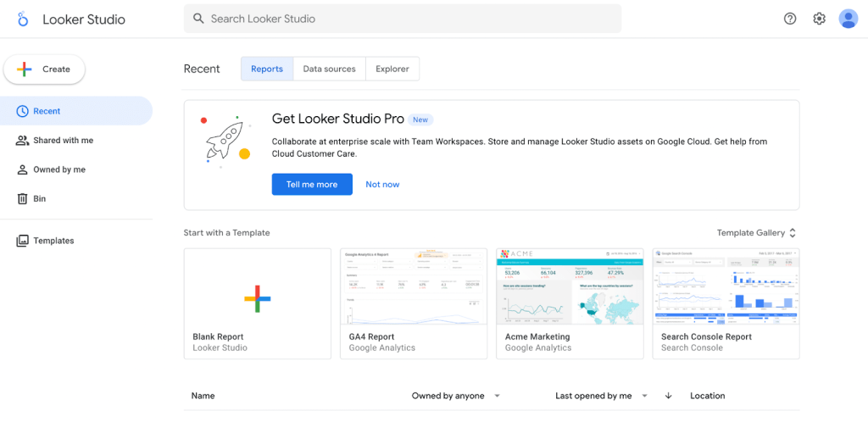Dismiss banner with Not now link
This screenshot has height=422, width=868.
[x=382, y=184]
